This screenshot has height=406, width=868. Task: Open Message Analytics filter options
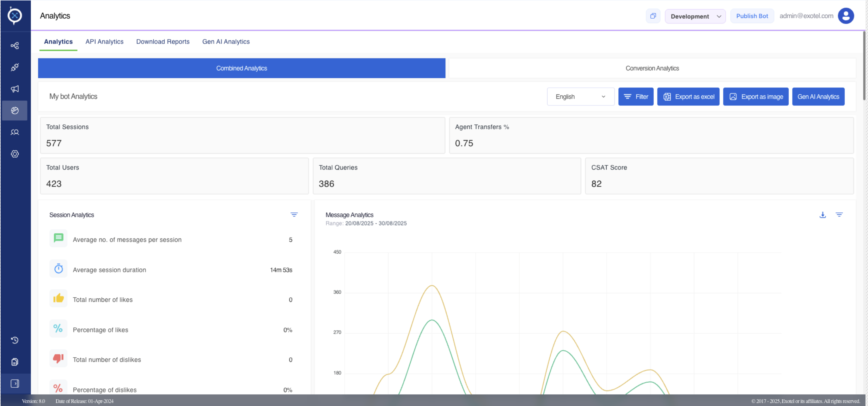[839, 215]
